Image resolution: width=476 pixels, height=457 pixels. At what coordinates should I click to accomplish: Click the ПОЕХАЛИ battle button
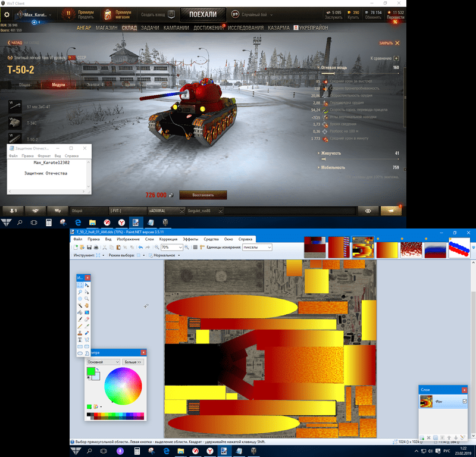pyautogui.click(x=203, y=14)
